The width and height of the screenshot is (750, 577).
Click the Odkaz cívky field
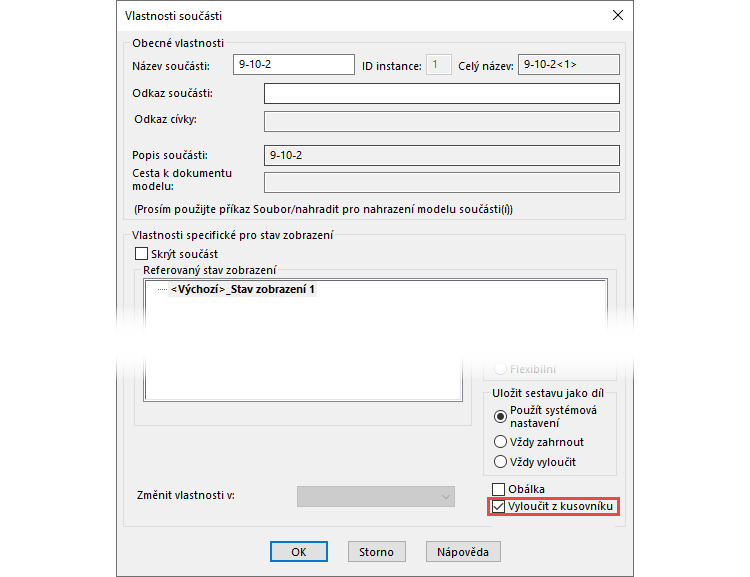click(441, 121)
